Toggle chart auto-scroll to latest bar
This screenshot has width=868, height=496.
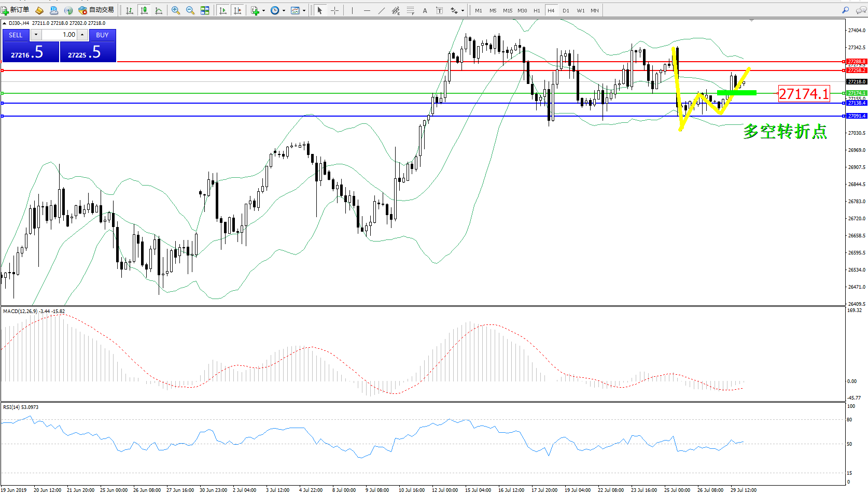tap(223, 10)
